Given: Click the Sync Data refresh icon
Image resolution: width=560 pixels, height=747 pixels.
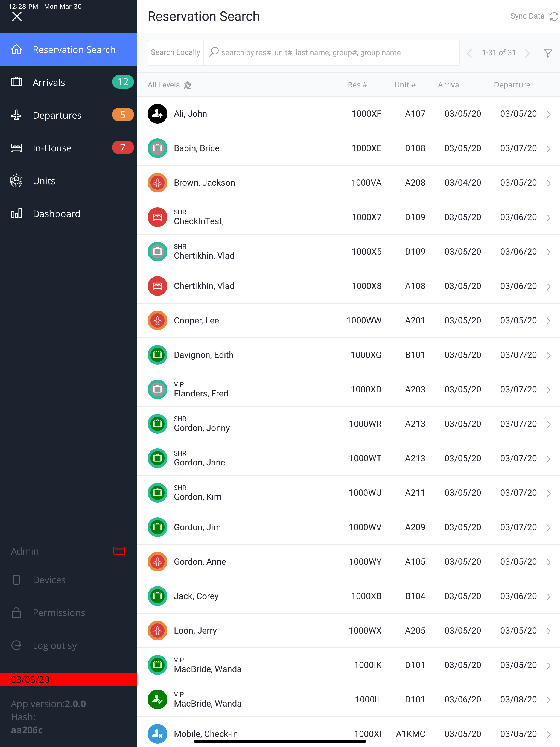Looking at the screenshot, I should (554, 16).
